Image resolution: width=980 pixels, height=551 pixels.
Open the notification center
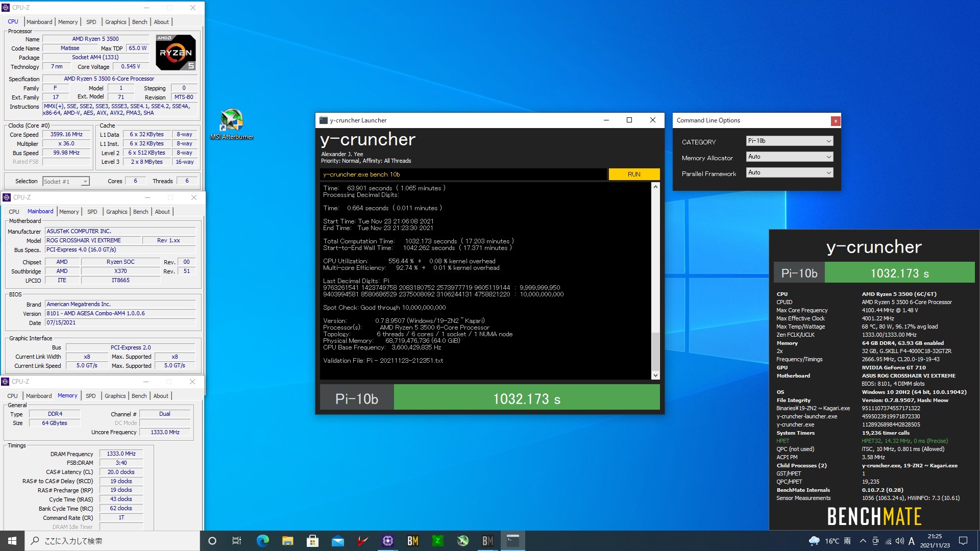click(963, 541)
